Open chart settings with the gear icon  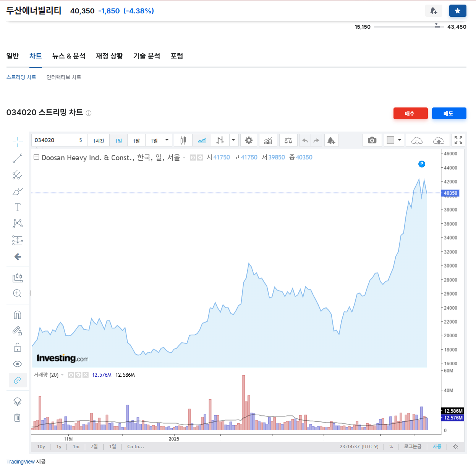coord(249,140)
